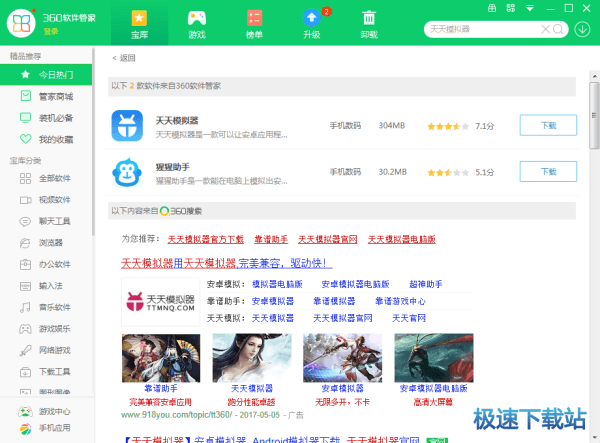This screenshot has height=443, width=600.
Task: Click the 靠谱助手 game thumbnail
Action: click(161, 358)
